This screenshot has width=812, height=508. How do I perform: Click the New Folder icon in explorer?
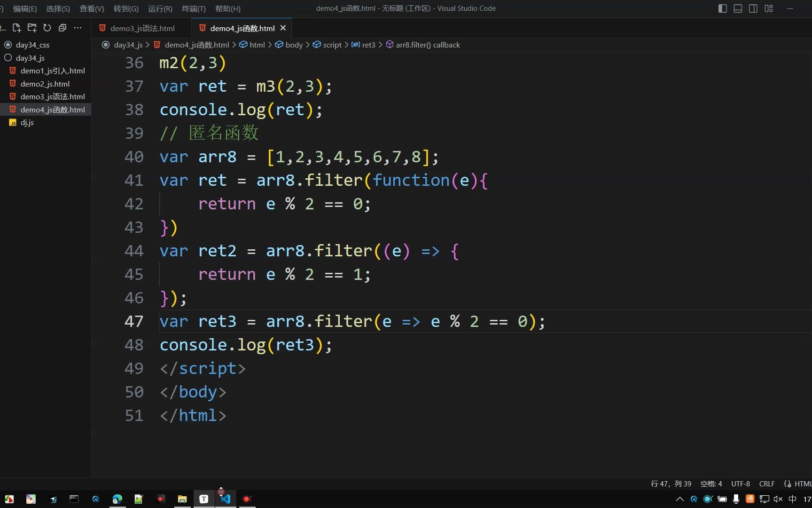coord(32,28)
